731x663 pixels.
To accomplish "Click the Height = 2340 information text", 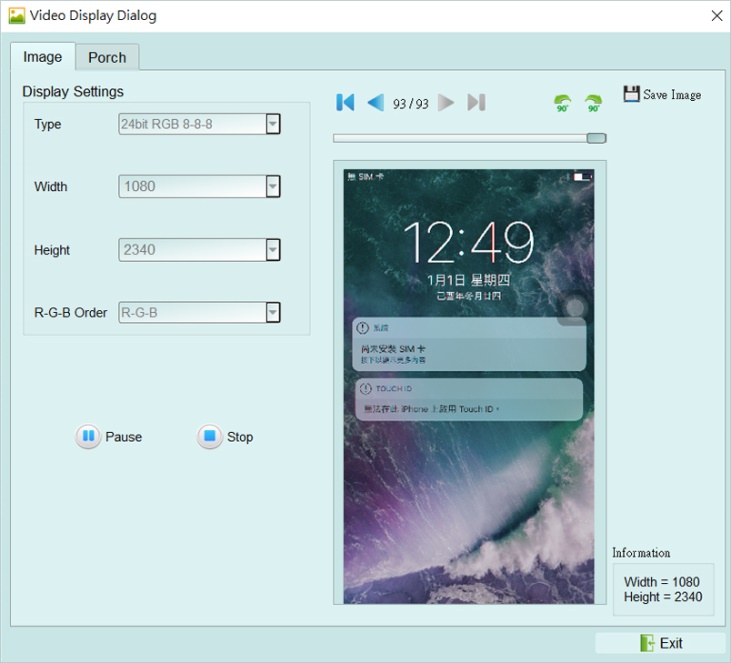I will [663, 597].
